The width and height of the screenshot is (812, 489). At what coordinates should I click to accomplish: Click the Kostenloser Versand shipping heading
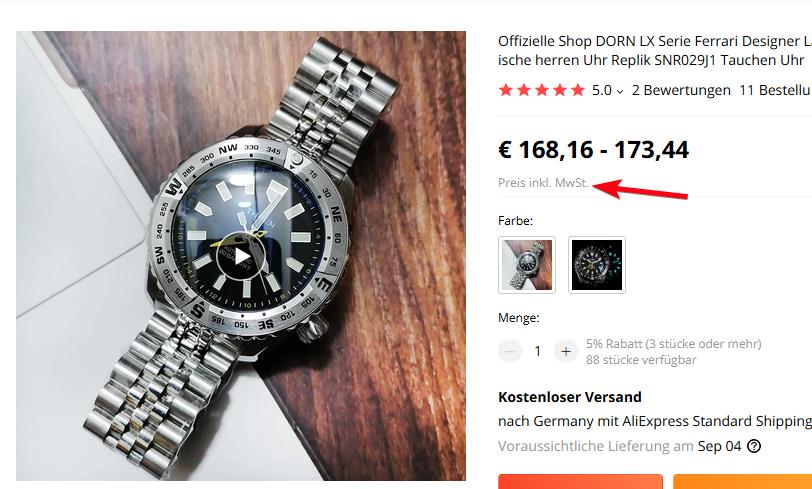(570, 397)
